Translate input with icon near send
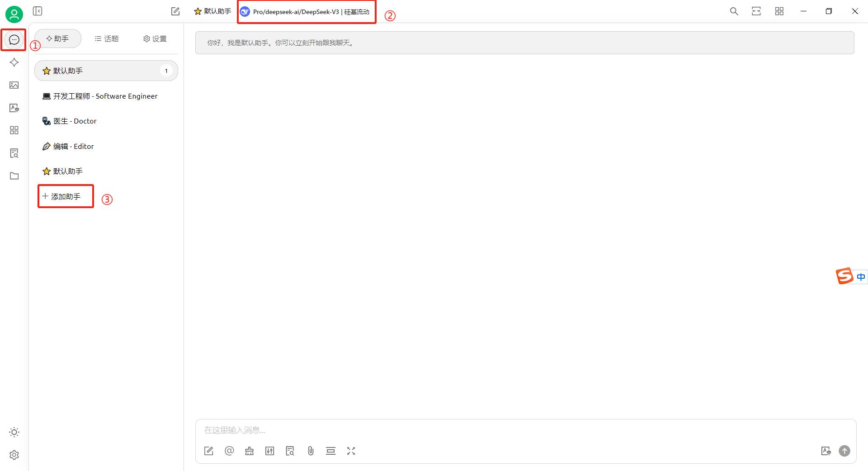Image resolution: width=868 pixels, height=471 pixels. 826,451
